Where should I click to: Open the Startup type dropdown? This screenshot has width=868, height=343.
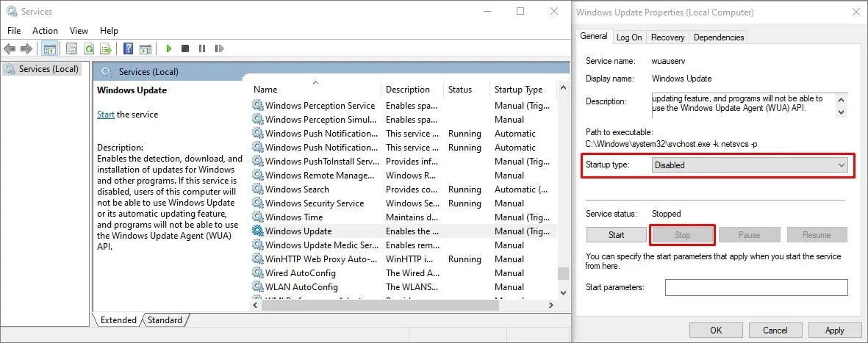pyautogui.click(x=750, y=165)
